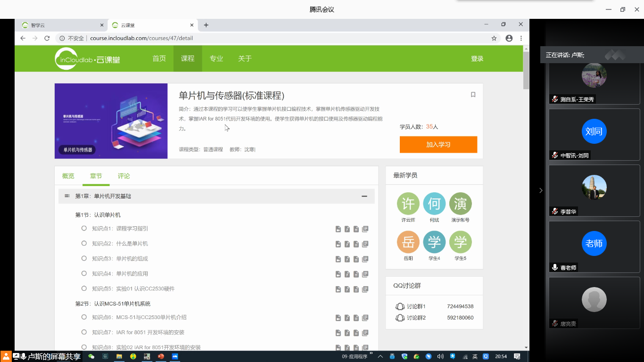Click the orange 加入学习 button
This screenshot has width=644, height=362.
pyautogui.click(x=438, y=145)
